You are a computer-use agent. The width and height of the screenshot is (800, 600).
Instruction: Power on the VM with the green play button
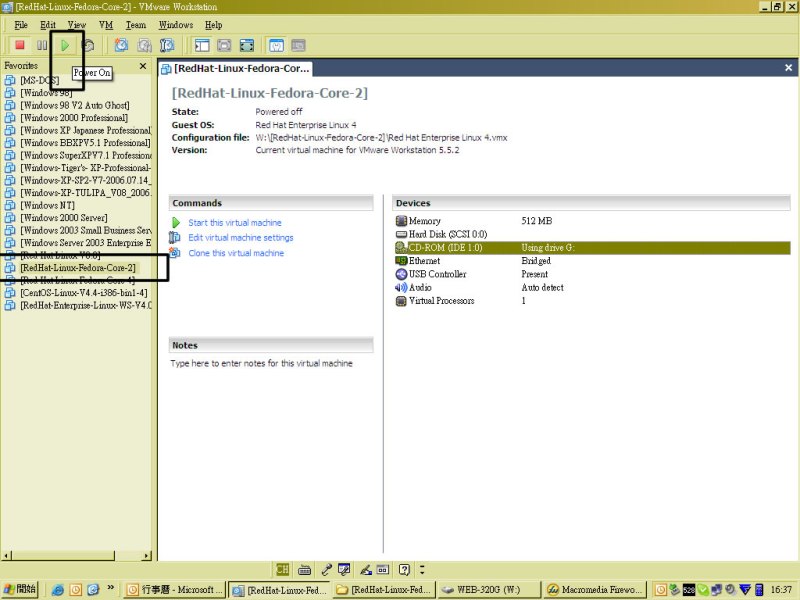tap(65, 45)
